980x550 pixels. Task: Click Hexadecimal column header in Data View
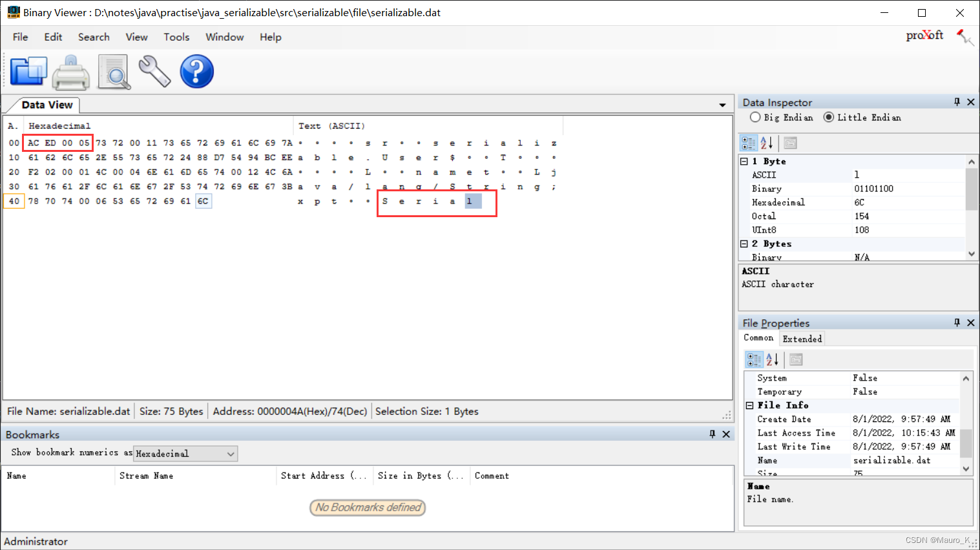tap(158, 126)
